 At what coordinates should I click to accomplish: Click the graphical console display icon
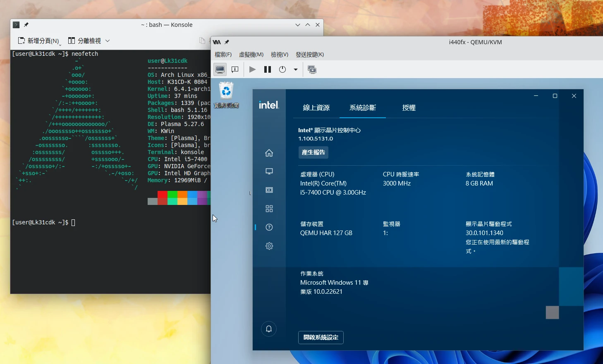[x=220, y=69]
